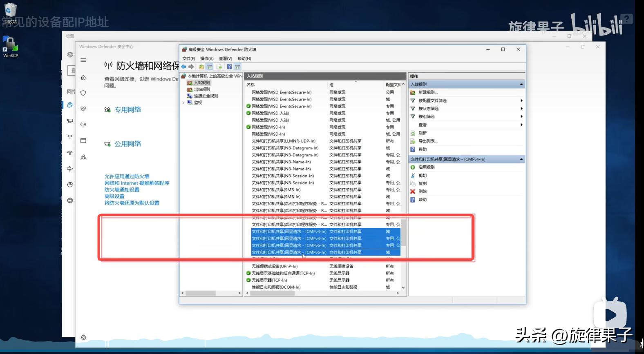The width and height of the screenshot is (644, 354).
Task: Click 启用规则 (Enable Rule) action
Action: pyautogui.click(x=426, y=167)
